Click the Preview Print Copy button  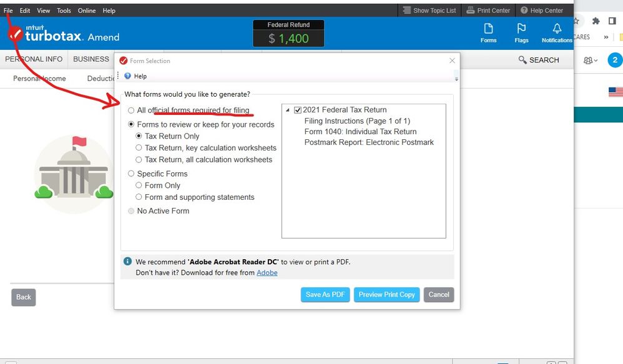pos(386,295)
